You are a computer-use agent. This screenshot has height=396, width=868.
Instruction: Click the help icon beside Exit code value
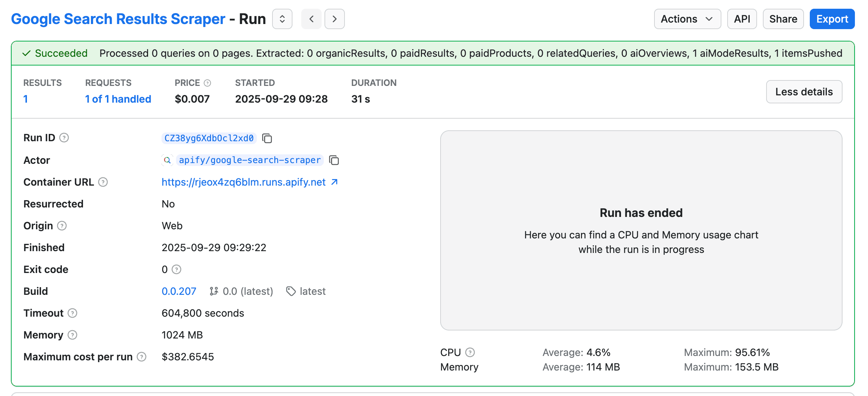tap(176, 269)
